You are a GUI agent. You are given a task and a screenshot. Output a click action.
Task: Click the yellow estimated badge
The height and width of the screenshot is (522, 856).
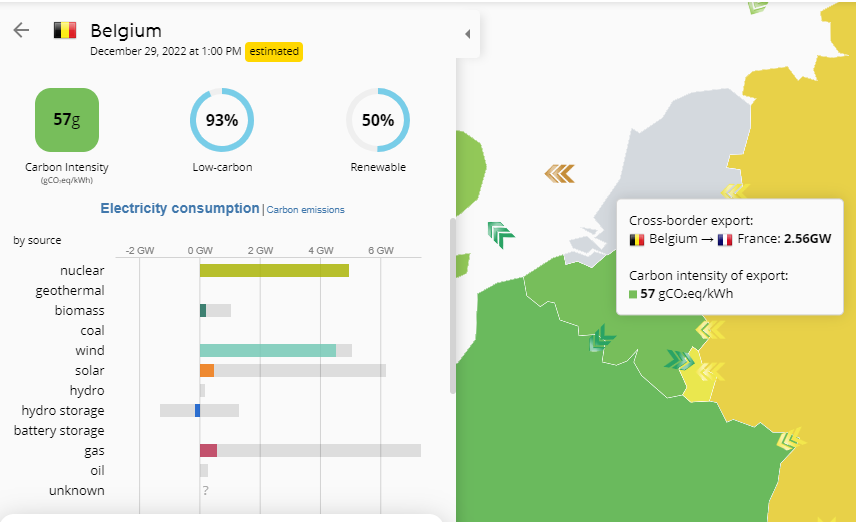(274, 51)
